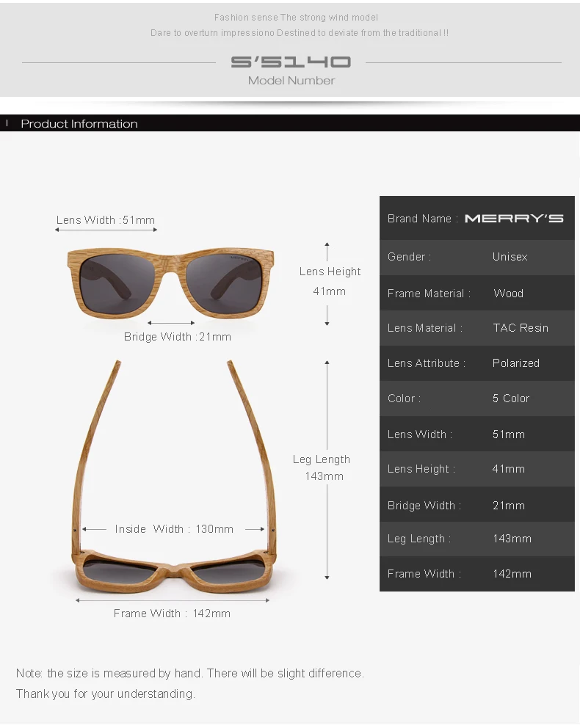Click 'Frame Width :' label in the table
The height and width of the screenshot is (728, 580).
point(424,574)
